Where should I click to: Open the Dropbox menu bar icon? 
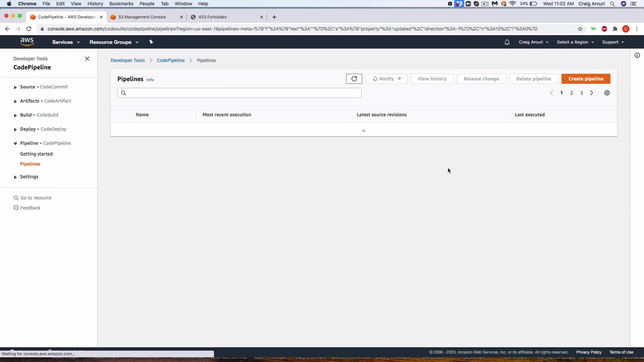point(459,4)
